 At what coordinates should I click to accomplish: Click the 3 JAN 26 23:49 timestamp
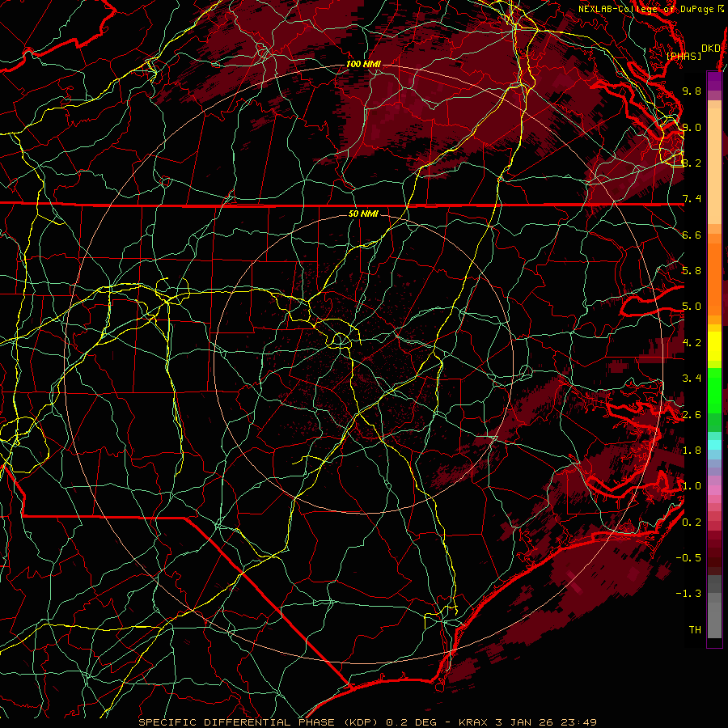tap(546, 722)
